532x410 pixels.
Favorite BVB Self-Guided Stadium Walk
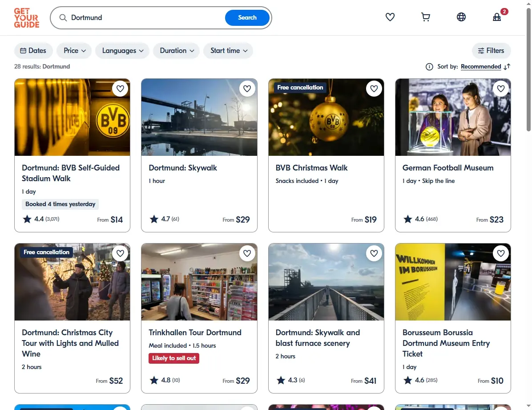(120, 89)
